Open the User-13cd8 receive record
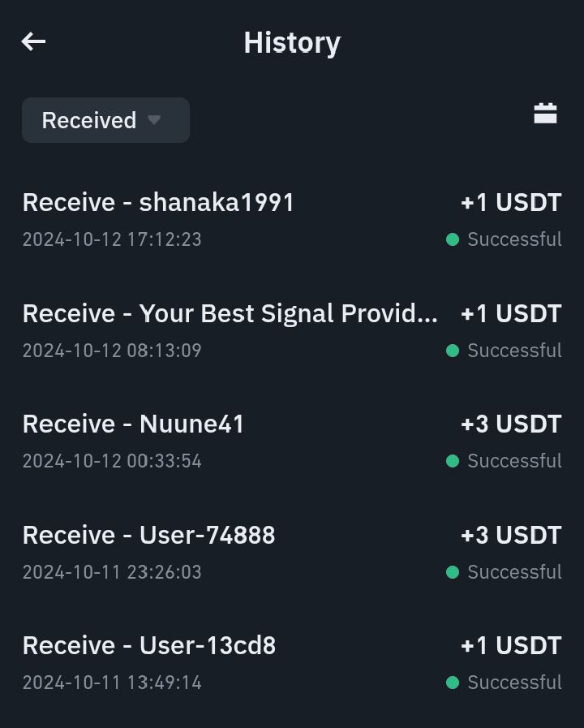The width and height of the screenshot is (584, 728). [149, 645]
